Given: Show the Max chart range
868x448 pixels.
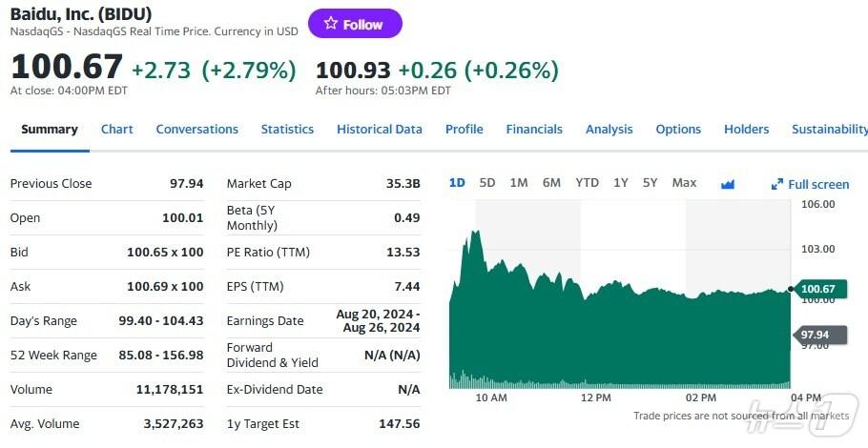Looking at the screenshot, I should pos(684,183).
